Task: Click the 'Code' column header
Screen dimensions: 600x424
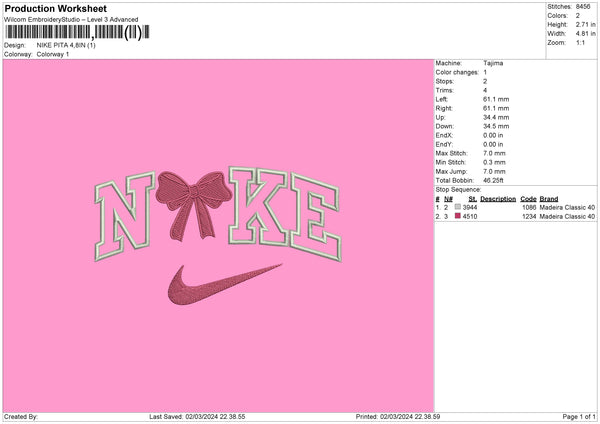Action: click(x=528, y=199)
